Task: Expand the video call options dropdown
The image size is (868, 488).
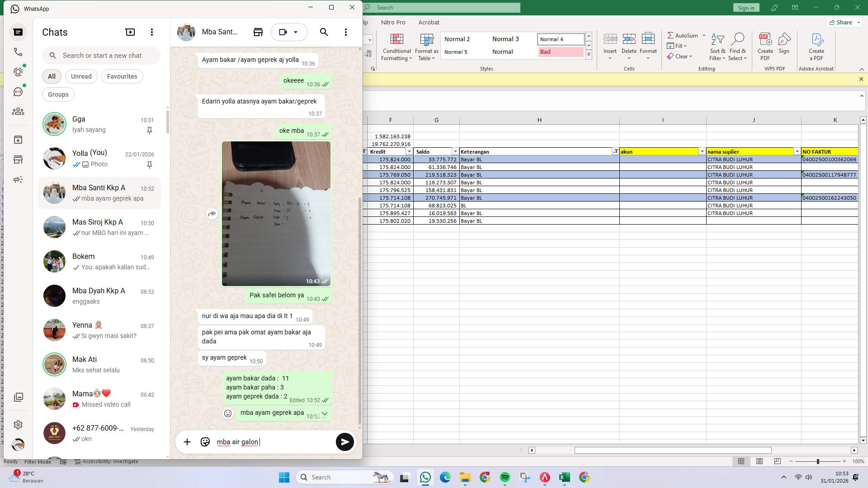Action: (x=296, y=32)
